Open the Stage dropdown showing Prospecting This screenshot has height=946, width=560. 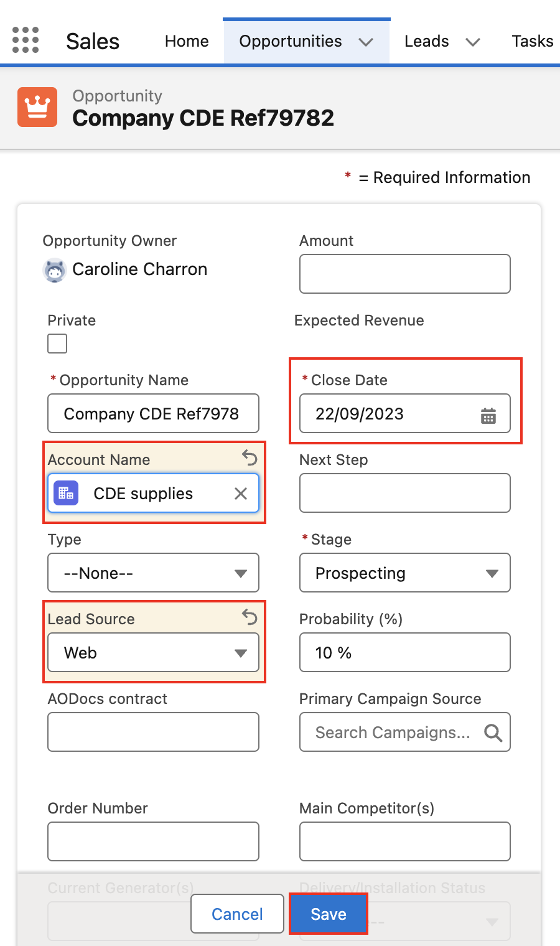(x=404, y=573)
